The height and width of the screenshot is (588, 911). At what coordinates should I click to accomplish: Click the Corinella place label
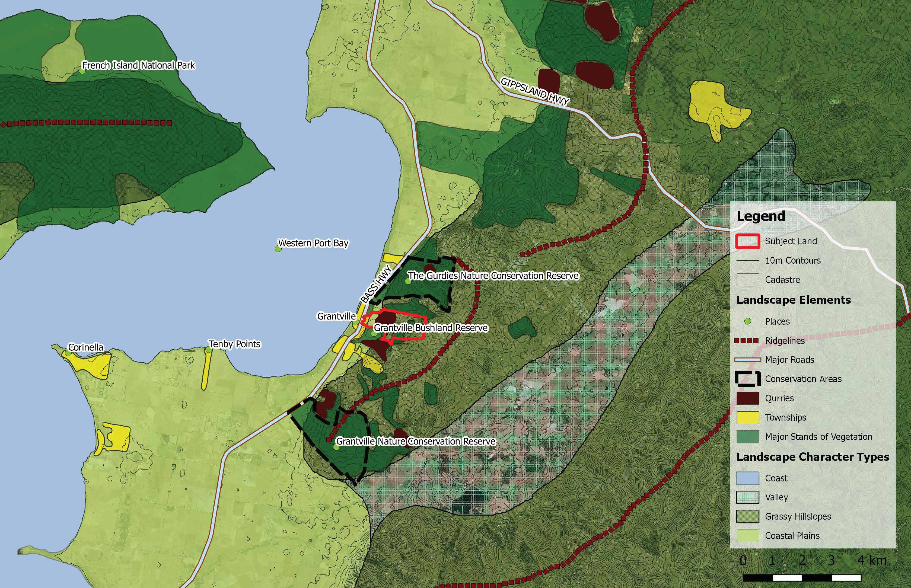click(85, 347)
